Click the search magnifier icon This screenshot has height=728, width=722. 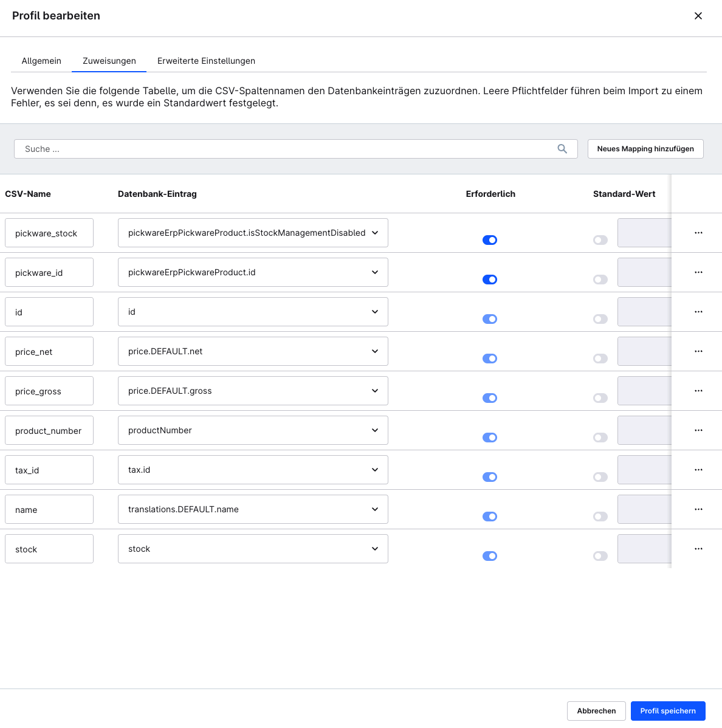pyautogui.click(x=562, y=149)
